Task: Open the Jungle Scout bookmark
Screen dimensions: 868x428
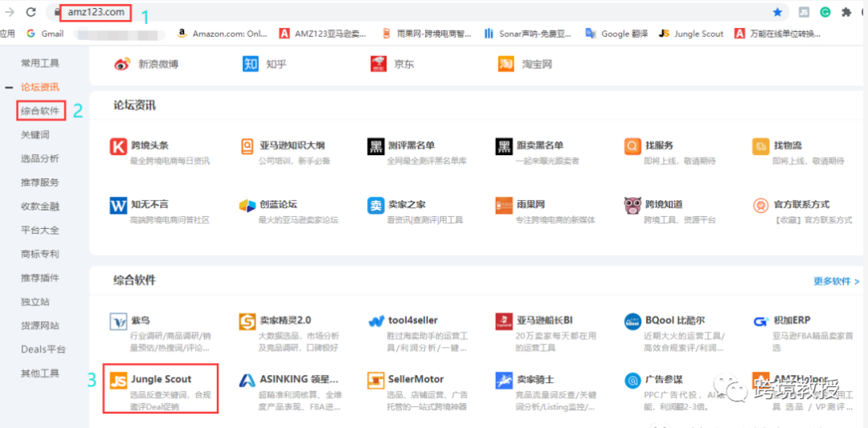Action: (x=691, y=34)
